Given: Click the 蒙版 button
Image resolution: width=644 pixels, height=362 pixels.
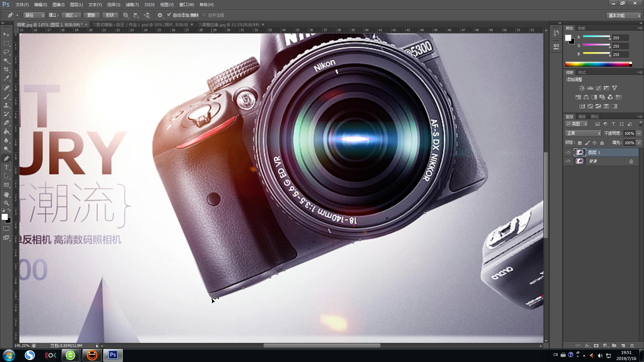Looking at the screenshot, I should tap(91, 15).
